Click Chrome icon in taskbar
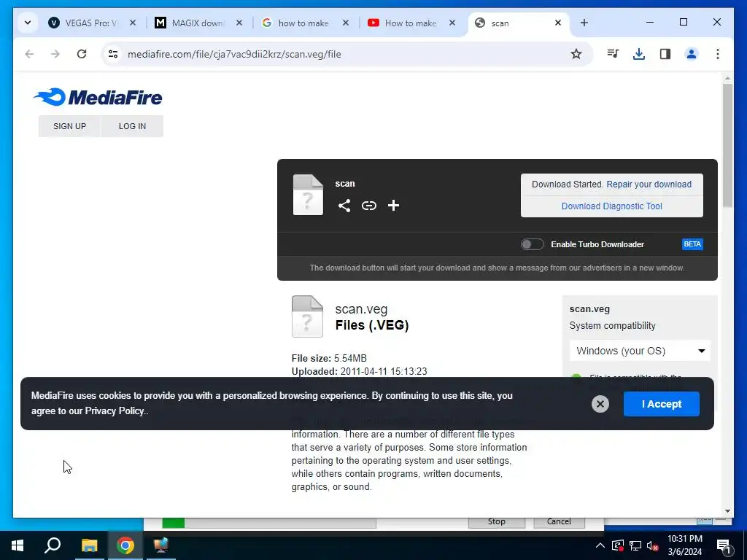The width and height of the screenshot is (747, 560). (125, 545)
